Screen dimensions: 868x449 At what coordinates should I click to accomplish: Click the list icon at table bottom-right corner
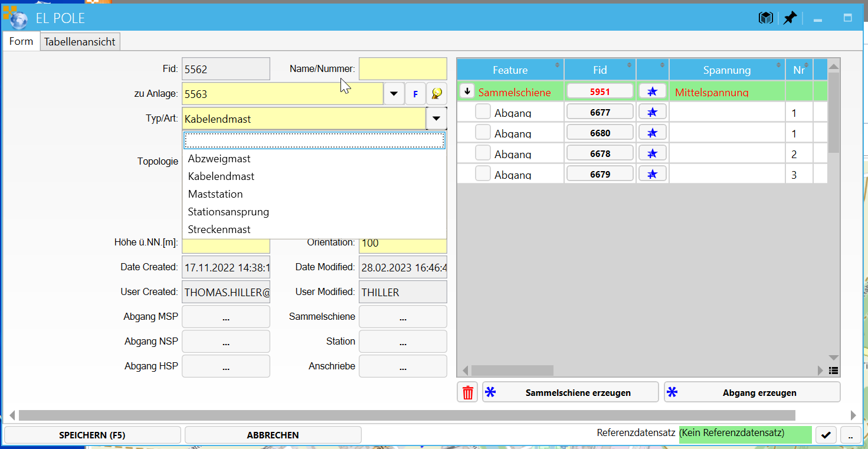(833, 371)
